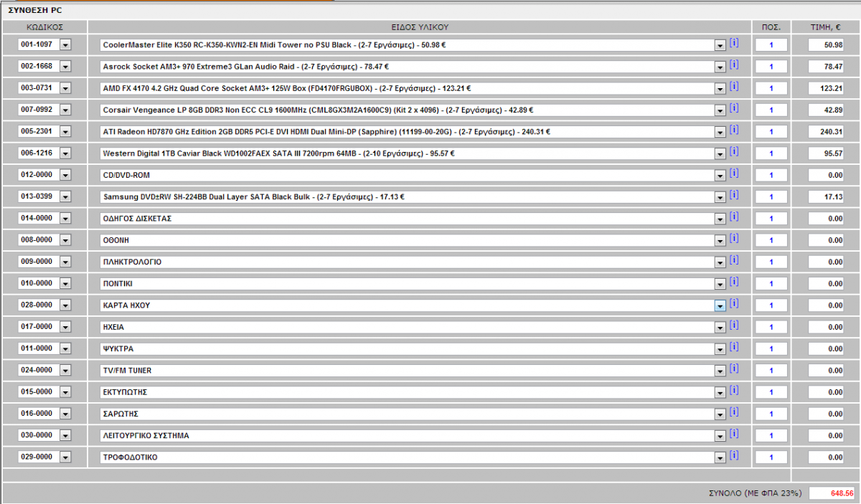
Task: Click quantity field in AMD FX 4170 row
Action: click(771, 89)
